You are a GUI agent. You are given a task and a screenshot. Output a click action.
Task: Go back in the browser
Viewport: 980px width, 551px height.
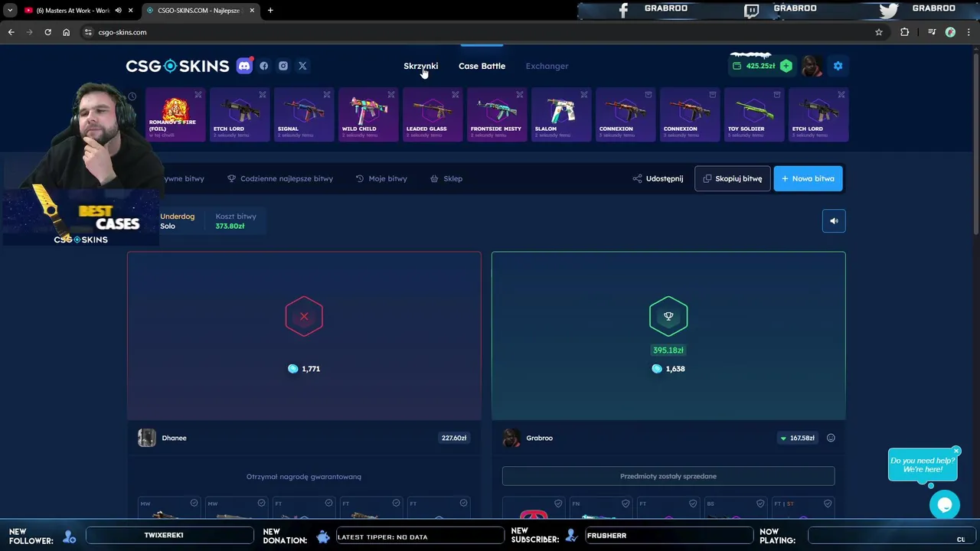(x=11, y=32)
